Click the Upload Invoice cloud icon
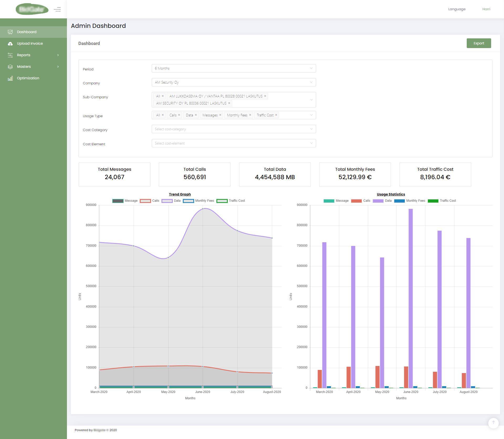504x439 pixels. click(x=10, y=44)
